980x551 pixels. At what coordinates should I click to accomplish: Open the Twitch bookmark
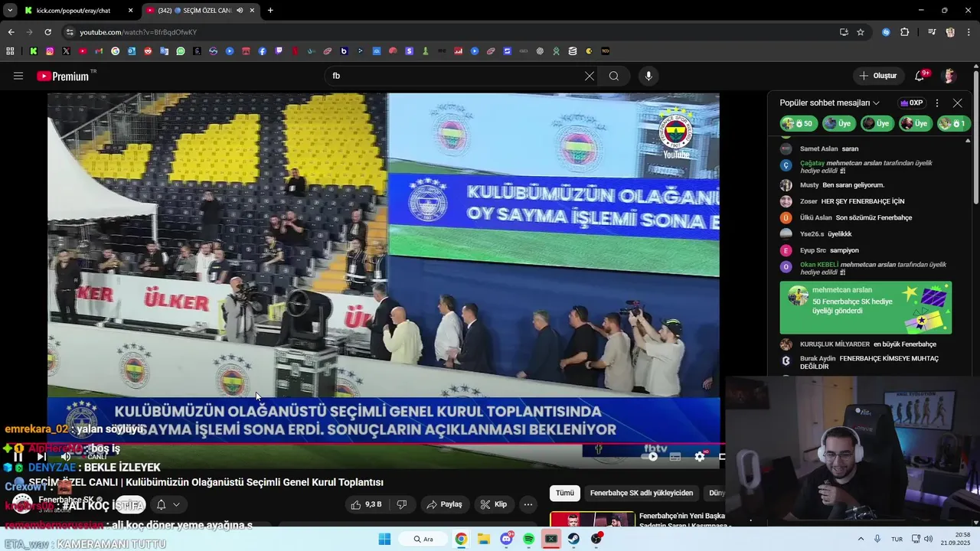coord(279,51)
